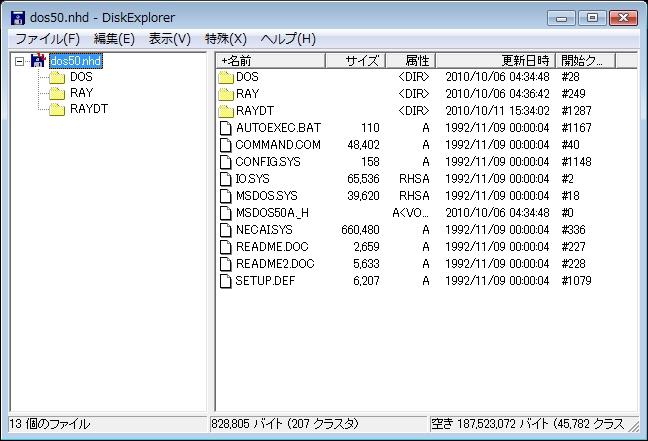Click RAY folder icon in tree pane
Screen dimensions: 648x441
click(x=57, y=93)
